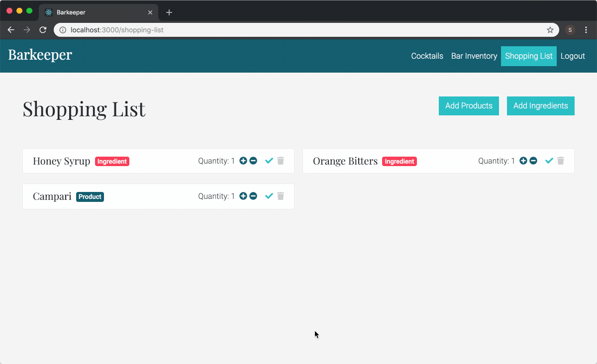Check off Orange Bitters with checkmark icon
Viewport: 597px width, 364px height.
[x=549, y=161]
